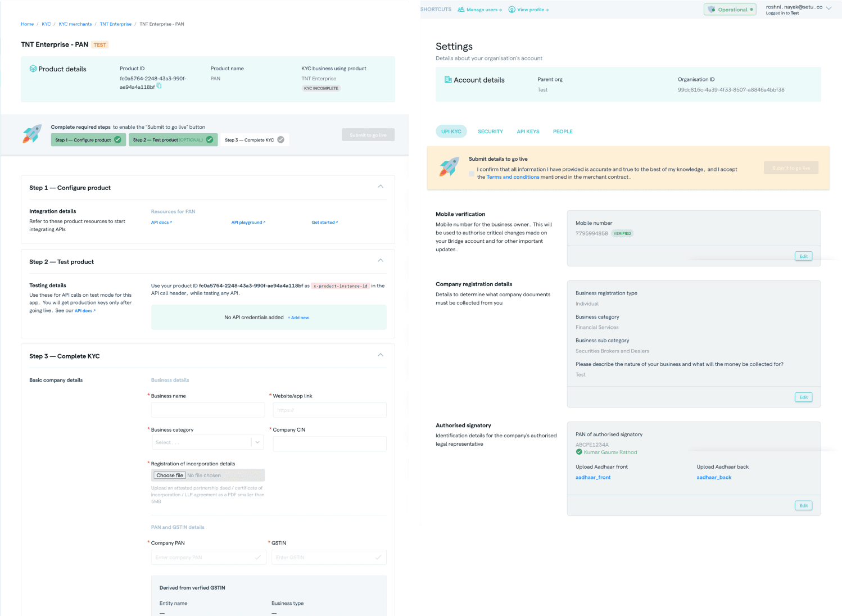Click Choose file for incorporation details
Screen dimensions: 842x616
(x=170, y=475)
